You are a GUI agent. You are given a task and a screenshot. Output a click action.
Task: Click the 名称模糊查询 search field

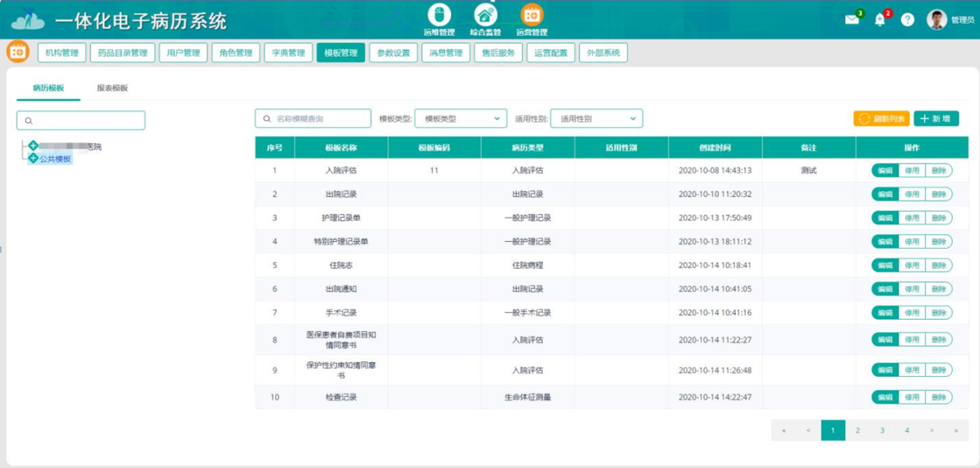coord(313,118)
